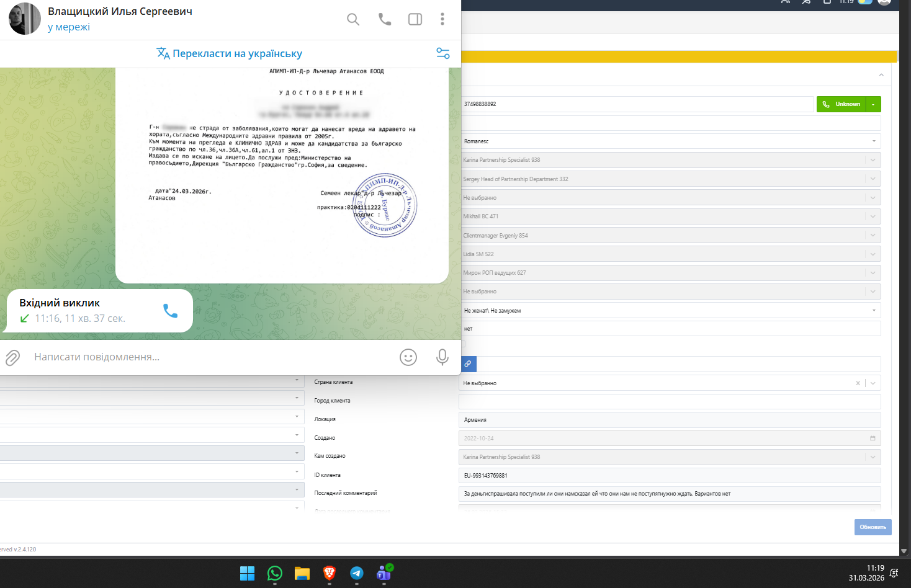The height and width of the screenshot is (588, 911).
Task: Clear the Страна клиента selection with X
Action: (x=858, y=383)
